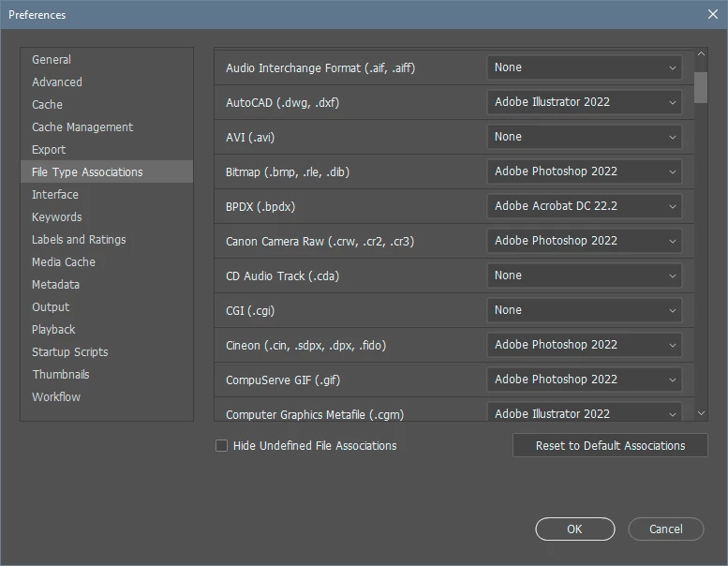Open Metadata preferences
The height and width of the screenshot is (566, 728).
(x=106, y=285)
